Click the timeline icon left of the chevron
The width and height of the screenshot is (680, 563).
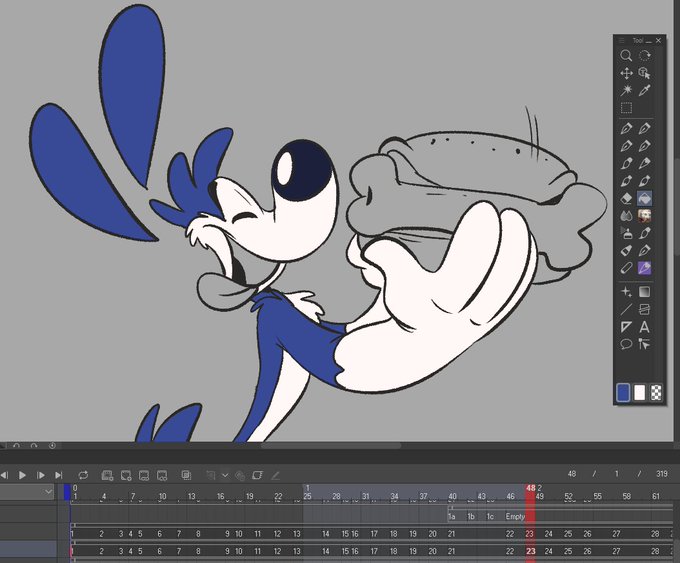[211, 475]
